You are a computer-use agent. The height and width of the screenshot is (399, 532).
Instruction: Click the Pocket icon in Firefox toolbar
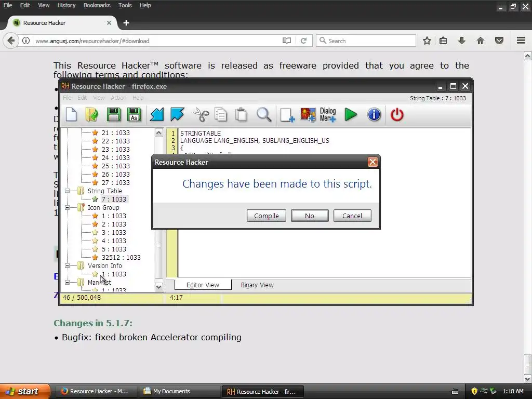(499, 41)
